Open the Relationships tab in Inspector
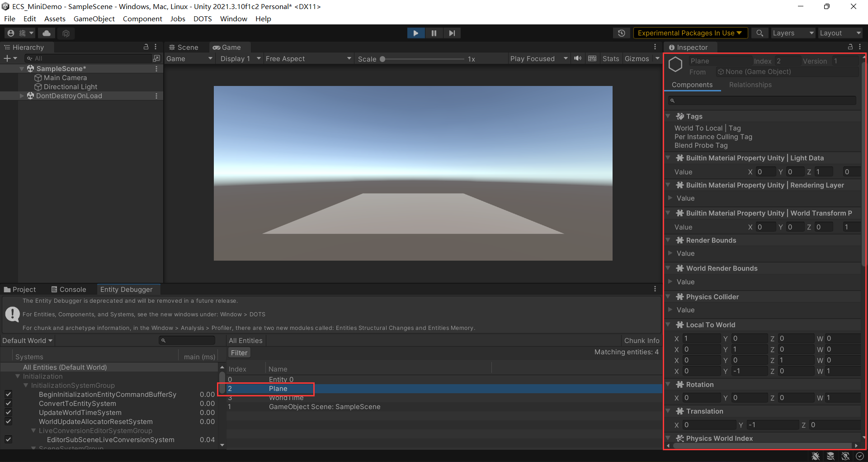868x462 pixels. coord(750,85)
